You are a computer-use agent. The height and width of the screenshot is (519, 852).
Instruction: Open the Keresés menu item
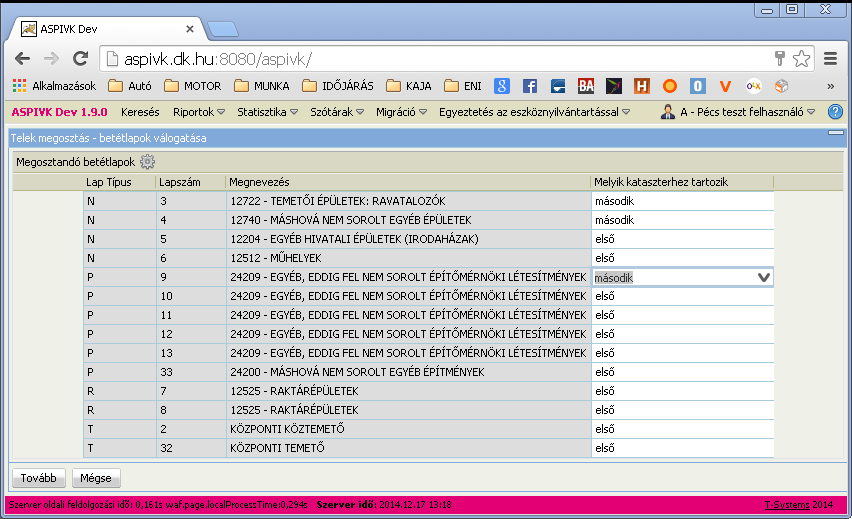[x=140, y=112]
